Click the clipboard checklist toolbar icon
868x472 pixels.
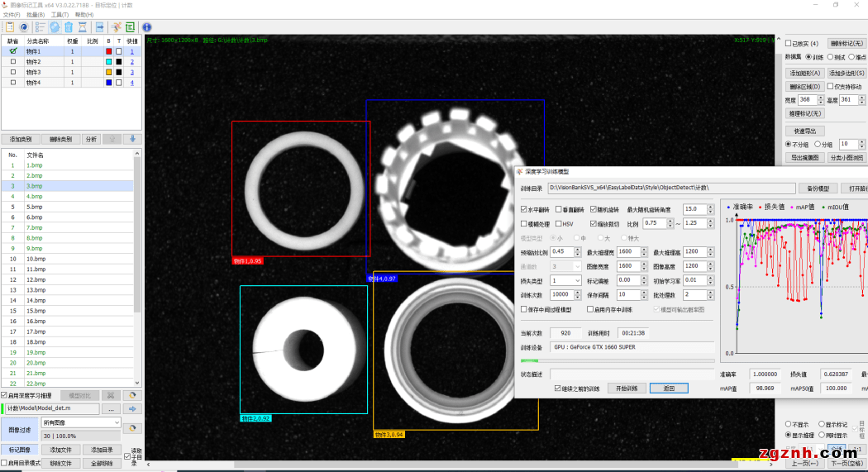point(10,27)
